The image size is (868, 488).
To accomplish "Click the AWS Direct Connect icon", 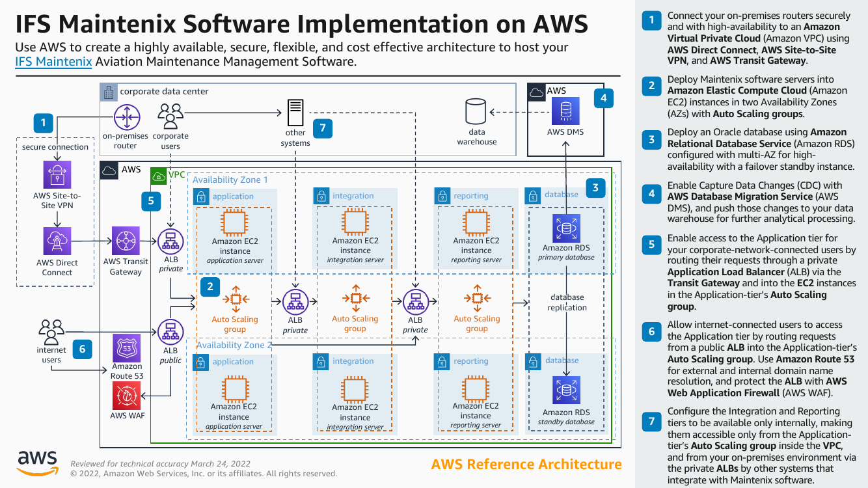I will coord(57,241).
